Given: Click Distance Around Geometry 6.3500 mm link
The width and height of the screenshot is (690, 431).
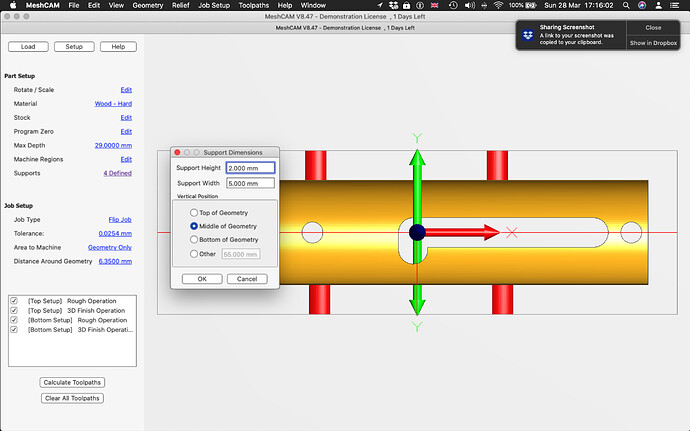Looking at the screenshot, I should (115, 262).
